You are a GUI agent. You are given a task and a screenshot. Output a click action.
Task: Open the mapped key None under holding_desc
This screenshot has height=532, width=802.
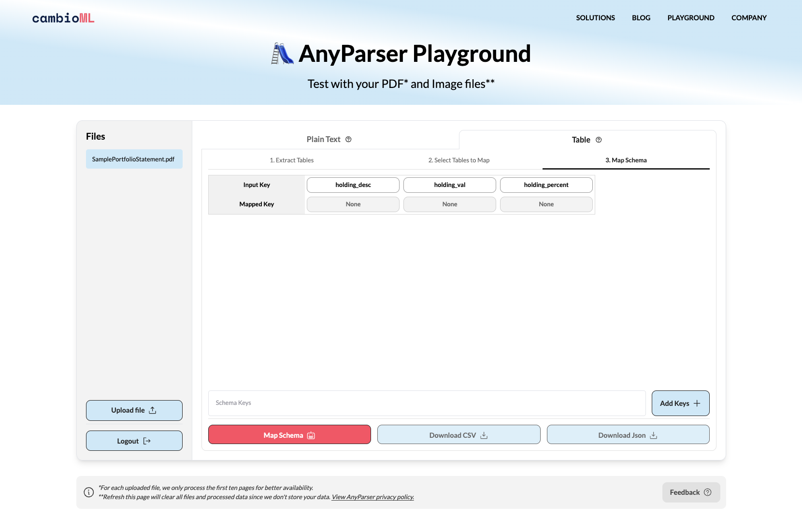point(353,204)
